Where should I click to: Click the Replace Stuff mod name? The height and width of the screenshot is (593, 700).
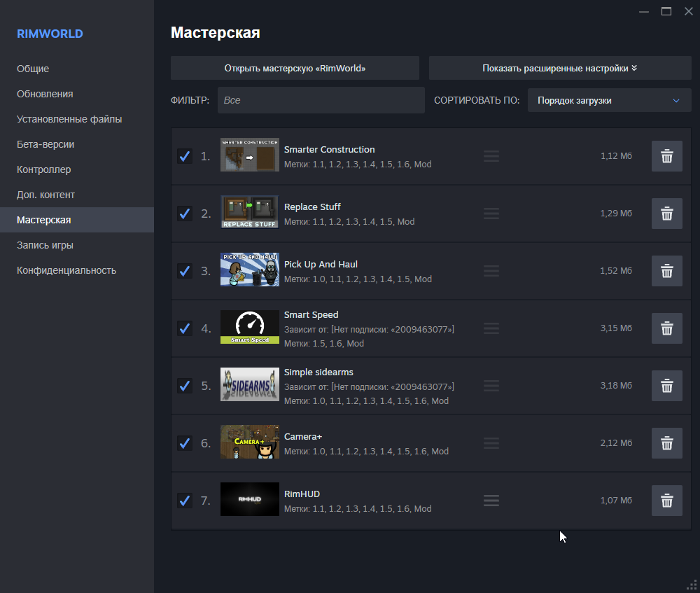pos(312,207)
